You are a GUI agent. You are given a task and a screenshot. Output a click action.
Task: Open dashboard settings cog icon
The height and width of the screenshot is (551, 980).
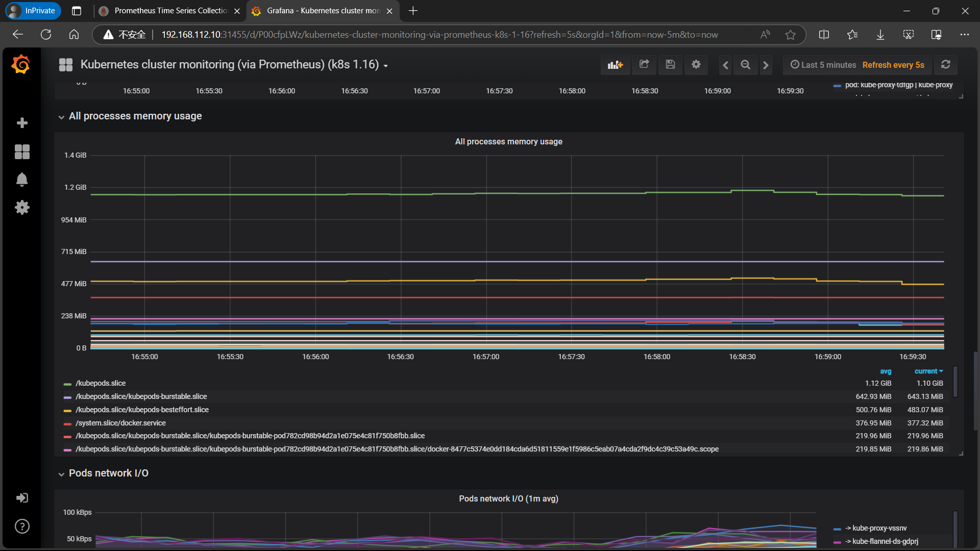(x=696, y=65)
